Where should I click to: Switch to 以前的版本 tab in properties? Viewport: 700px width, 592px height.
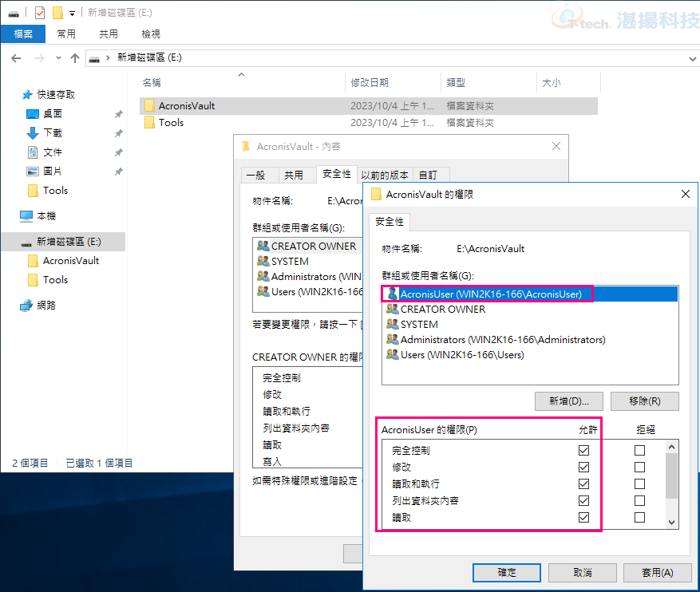coord(385,176)
